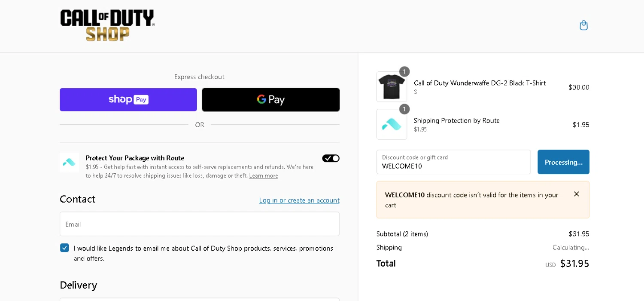Click the Express checkout heading
644x301 pixels.
click(199, 77)
